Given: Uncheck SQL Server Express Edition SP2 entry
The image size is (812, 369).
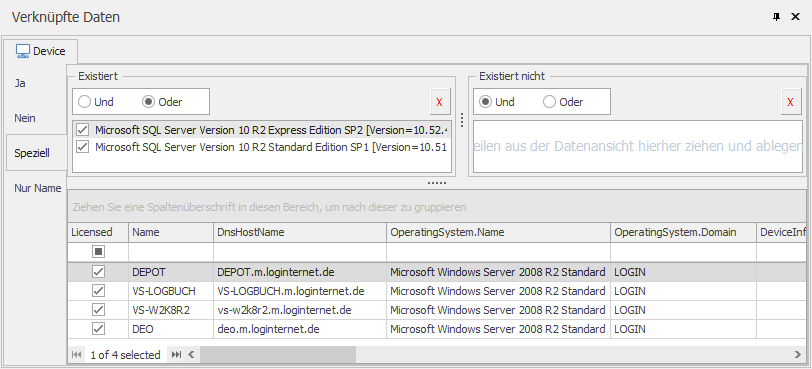Looking at the screenshot, I should coord(82,129).
